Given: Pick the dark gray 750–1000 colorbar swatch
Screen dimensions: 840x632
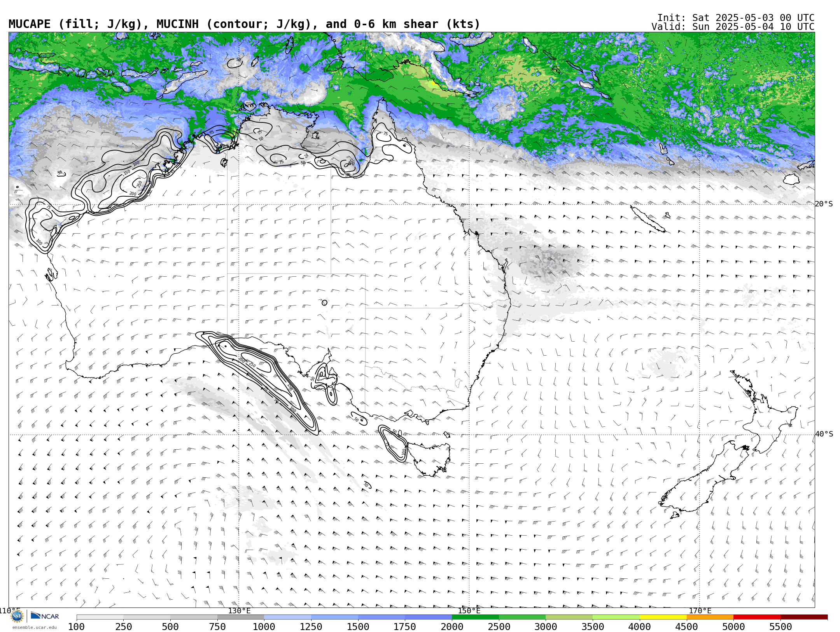Looking at the screenshot, I should [x=241, y=617].
